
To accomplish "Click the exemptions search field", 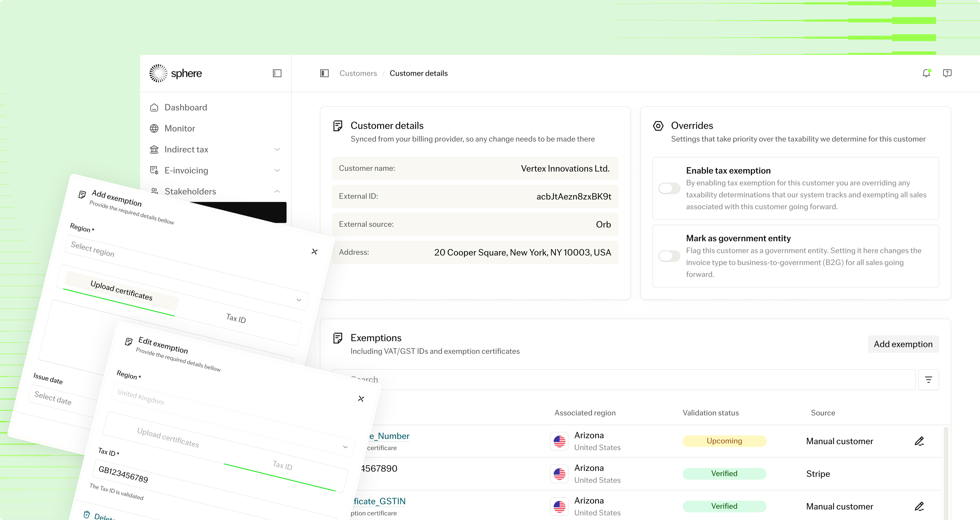I will (x=624, y=380).
